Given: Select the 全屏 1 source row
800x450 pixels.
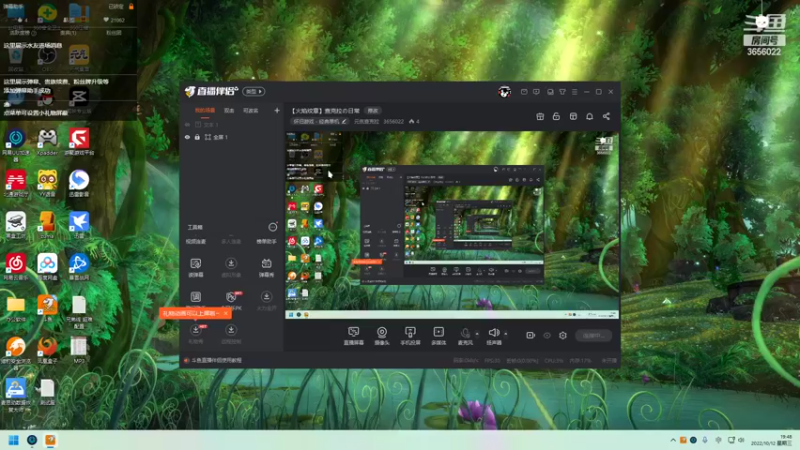Looking at the screenshot, I should point(232,137).
